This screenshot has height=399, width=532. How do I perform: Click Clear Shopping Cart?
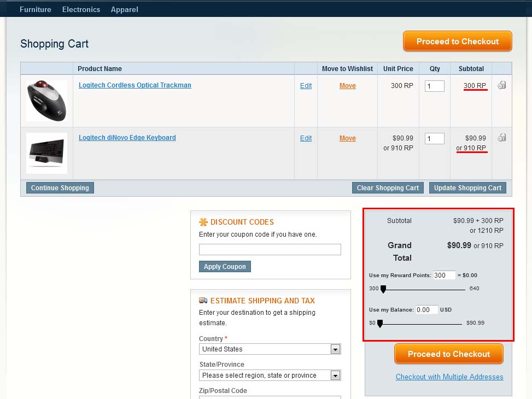(388, 187)
